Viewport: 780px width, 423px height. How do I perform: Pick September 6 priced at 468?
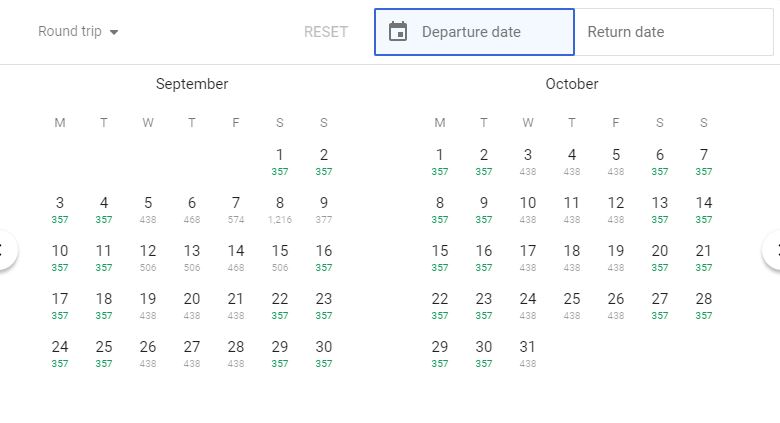[192, 208]
